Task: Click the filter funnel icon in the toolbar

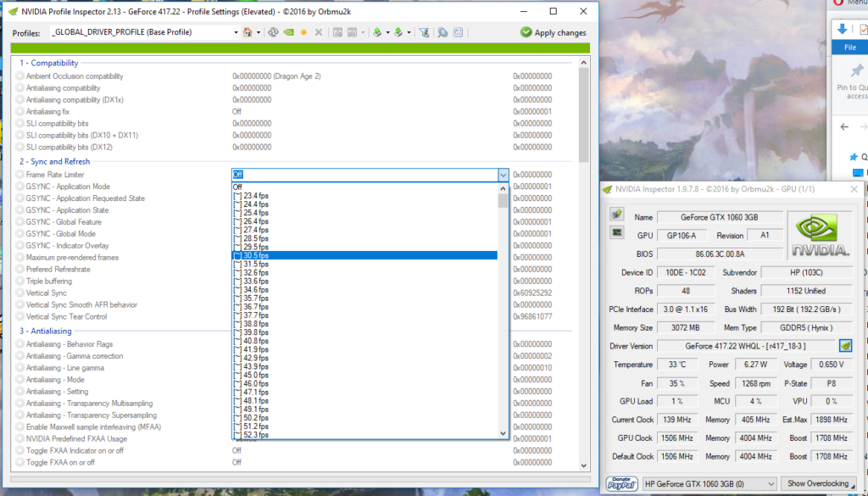Action: (424, 33)
